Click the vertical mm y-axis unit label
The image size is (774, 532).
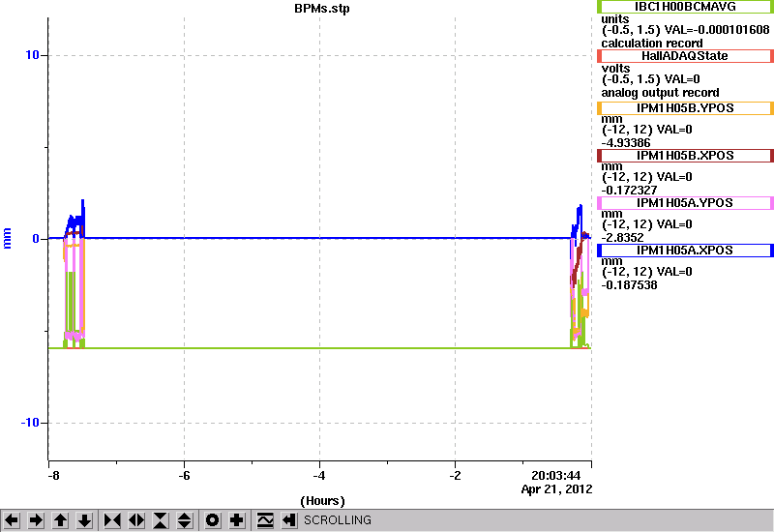pos(7,238)
